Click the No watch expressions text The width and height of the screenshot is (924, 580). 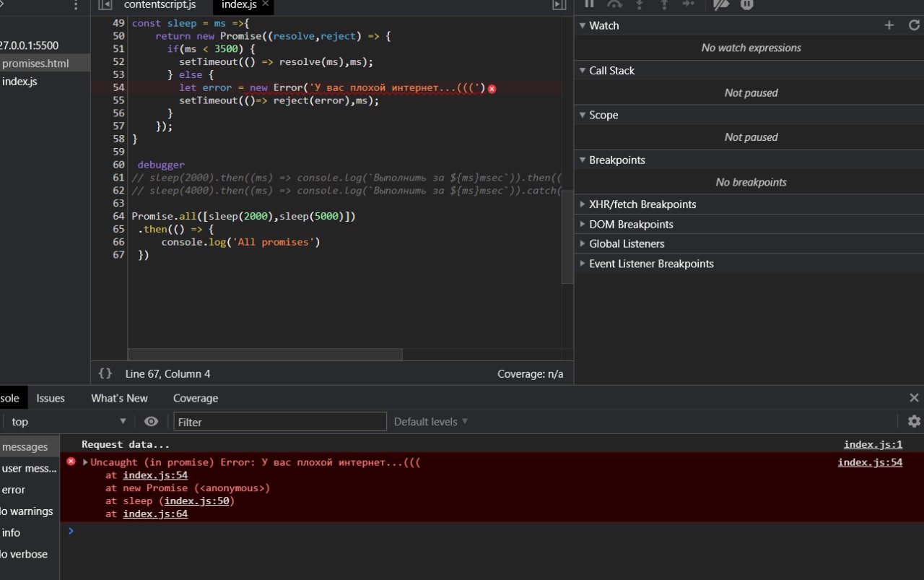pos(751,48)
